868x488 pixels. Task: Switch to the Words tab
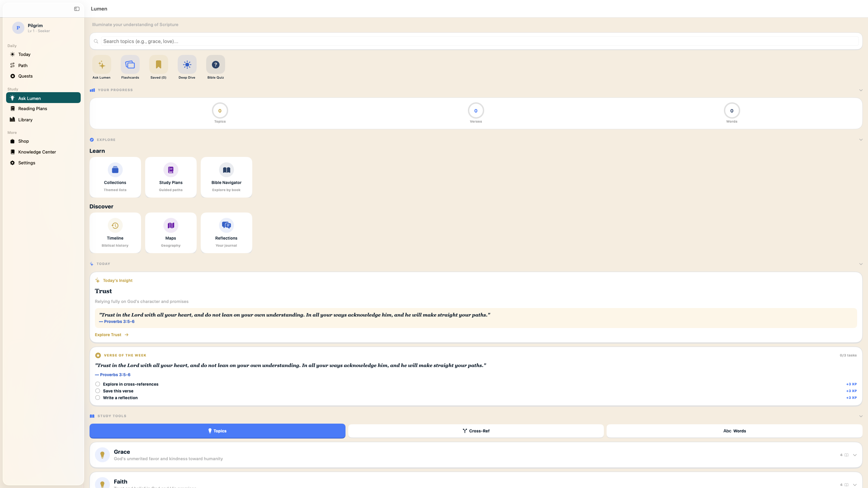(x=734, y=431)
